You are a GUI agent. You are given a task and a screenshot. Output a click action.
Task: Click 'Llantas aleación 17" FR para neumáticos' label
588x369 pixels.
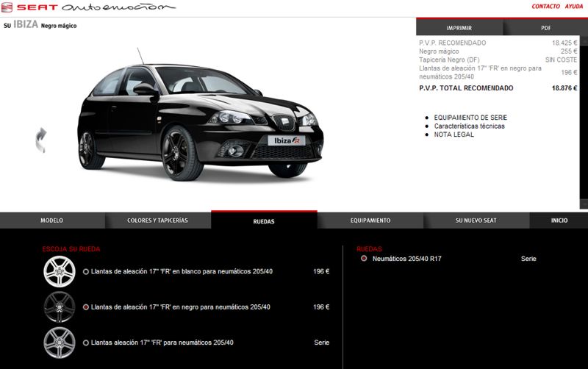pos(162,343)
